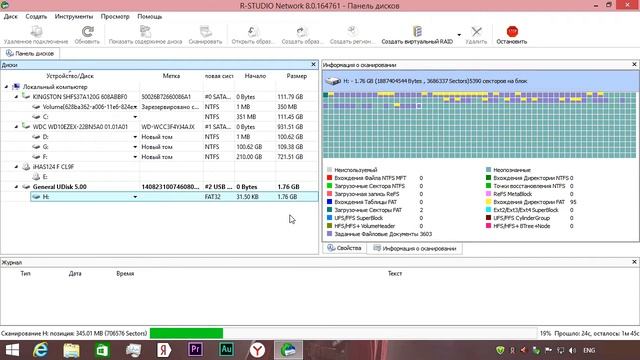Screen dimensions: 640x360
Task: Click the Delete toolbar icon
Action: point(476,31)
